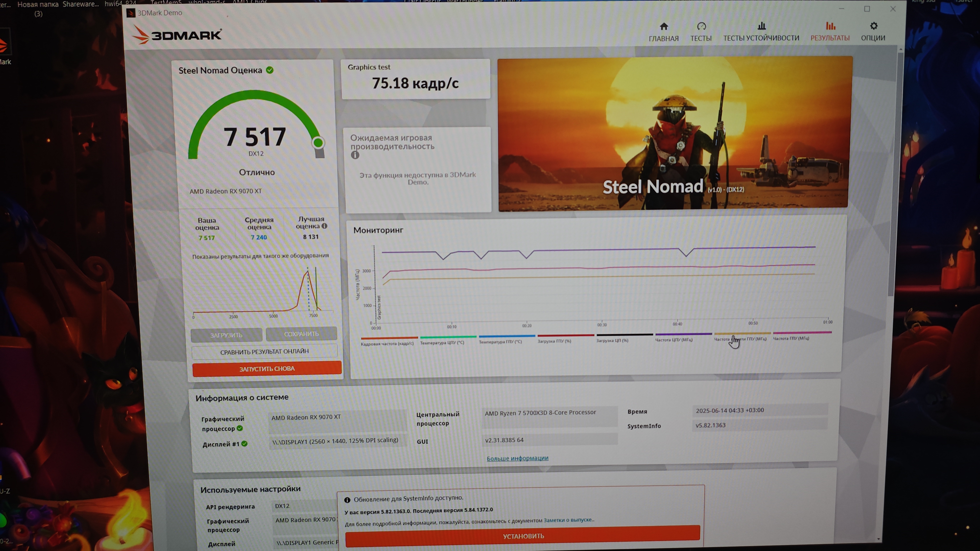Open the ОПЦИИ gear icon
This screenshot has width=980, height=551.
874,26
